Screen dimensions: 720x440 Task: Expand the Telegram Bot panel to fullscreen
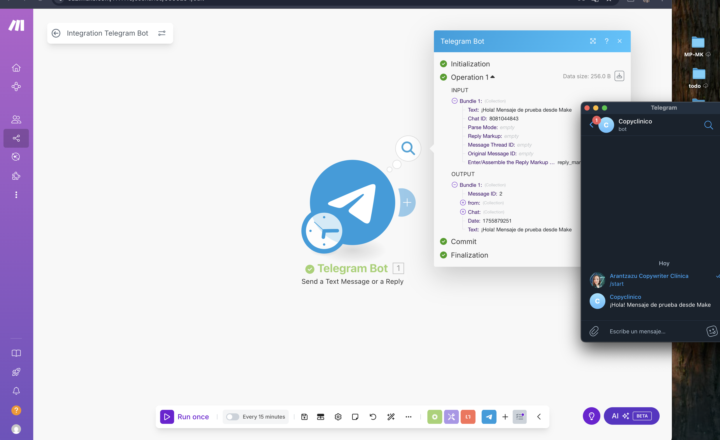pyautogui.click(x=593, y=41)
